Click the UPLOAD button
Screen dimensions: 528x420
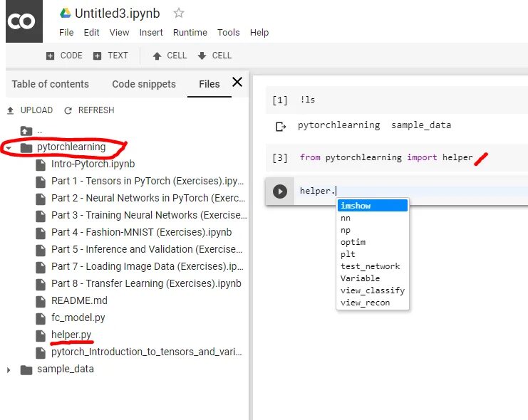[x=30, y=110]
